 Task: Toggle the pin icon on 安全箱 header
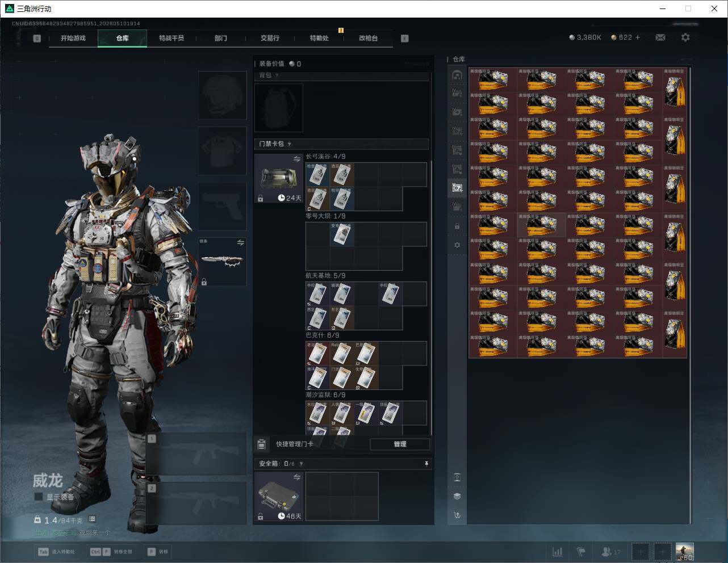pyautogui.click(x=426, y=464)
